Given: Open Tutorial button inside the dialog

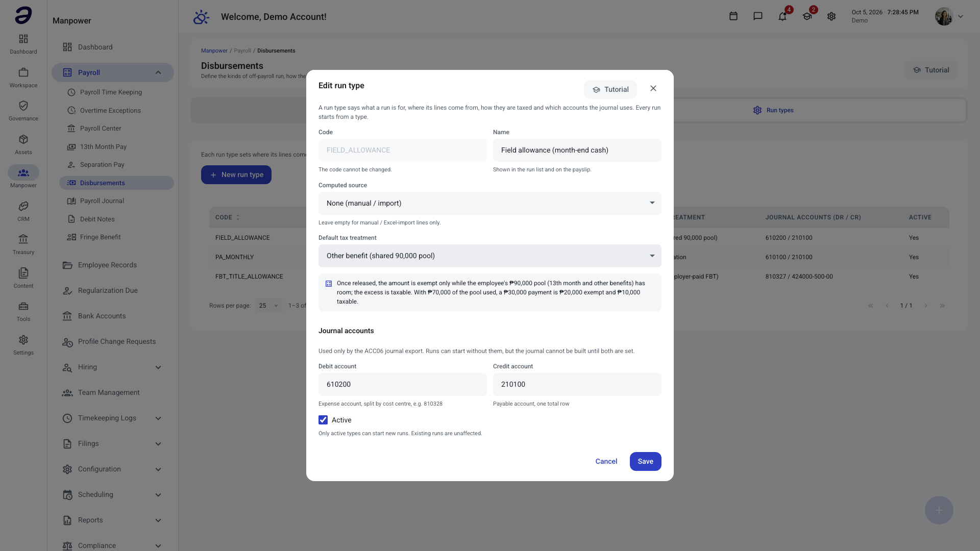Looking at the screenshot, I should point(610,89).
